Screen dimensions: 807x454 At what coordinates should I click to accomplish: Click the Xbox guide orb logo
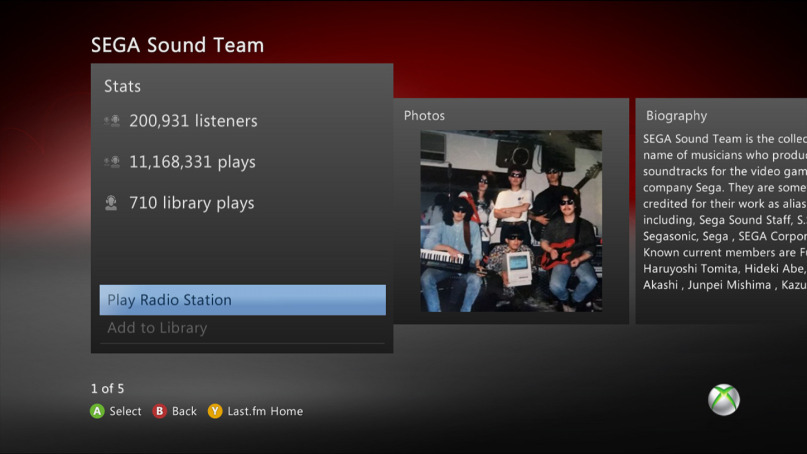click(x=724, y=399)
